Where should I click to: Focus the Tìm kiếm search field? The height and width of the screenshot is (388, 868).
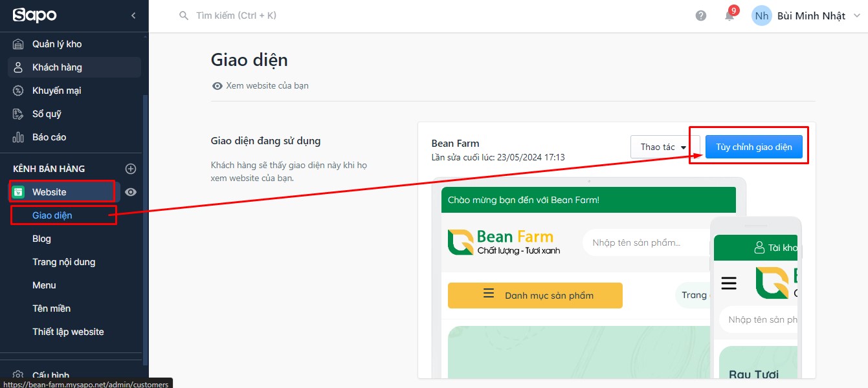(x=236, y=16)
